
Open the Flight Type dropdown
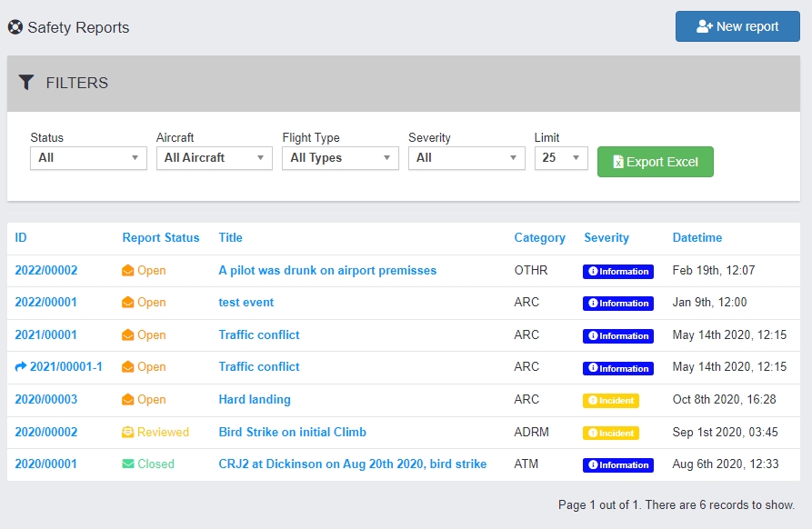coord(340,158)
